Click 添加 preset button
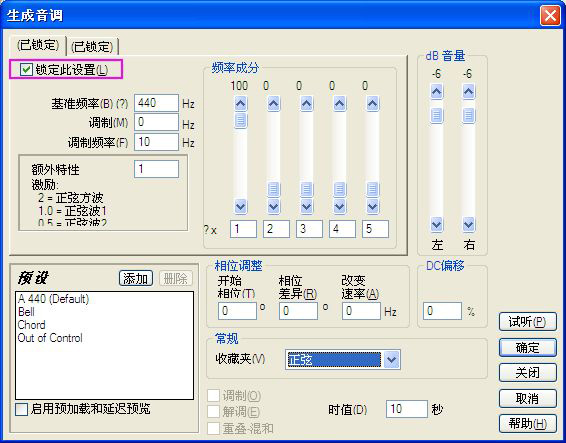This screenshot has height=443, width=566. (x=136, y=278)
